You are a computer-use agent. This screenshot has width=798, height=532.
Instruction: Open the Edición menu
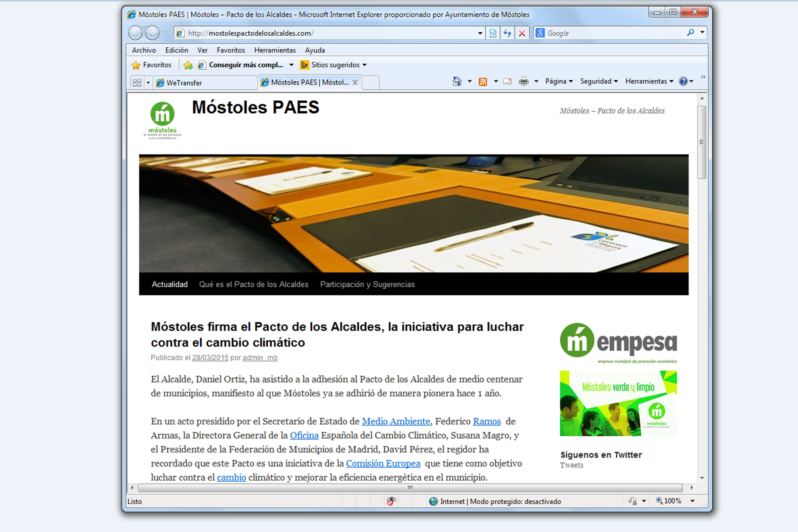[176, 50]
